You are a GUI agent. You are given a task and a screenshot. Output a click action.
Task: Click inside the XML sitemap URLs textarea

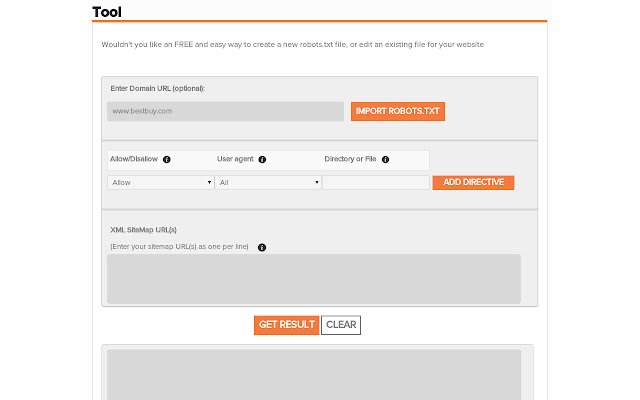[314, 279]
